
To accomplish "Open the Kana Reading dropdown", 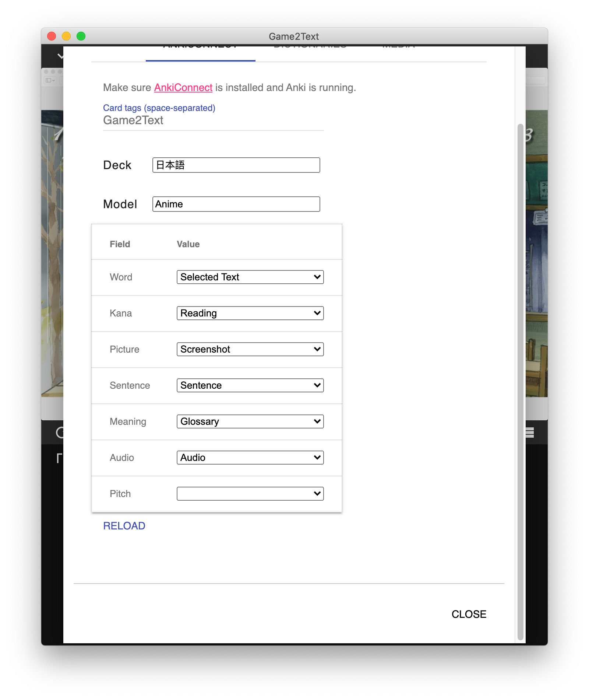I will tap(250, 313).
